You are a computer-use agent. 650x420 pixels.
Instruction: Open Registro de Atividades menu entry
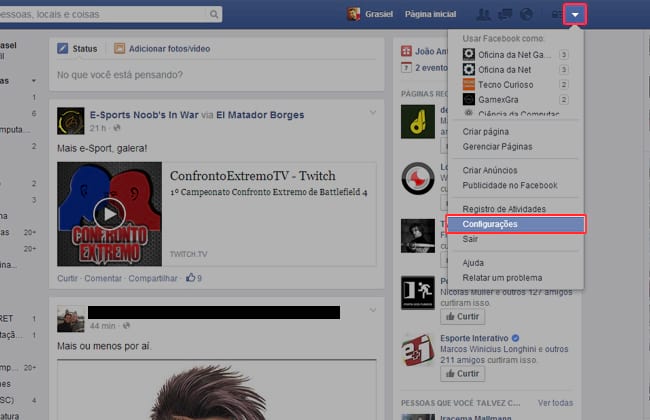[504, 209]
